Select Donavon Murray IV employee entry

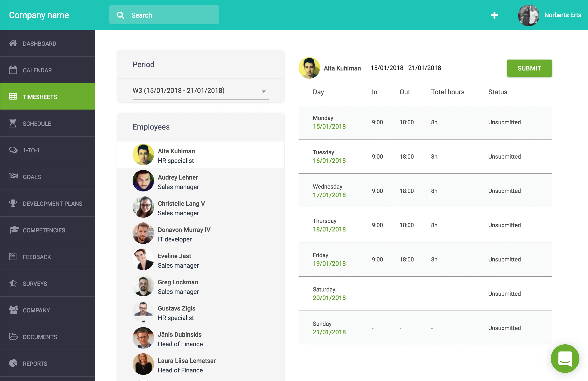[x=200, y=234]
